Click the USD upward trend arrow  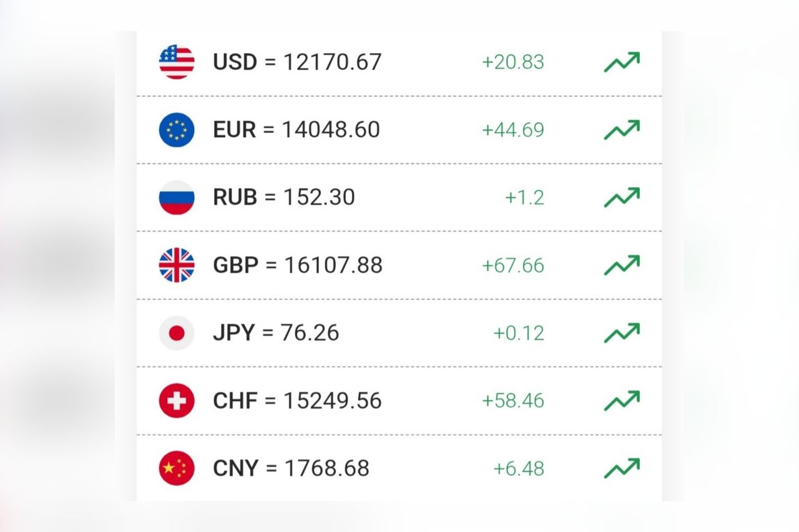(622, 62)
